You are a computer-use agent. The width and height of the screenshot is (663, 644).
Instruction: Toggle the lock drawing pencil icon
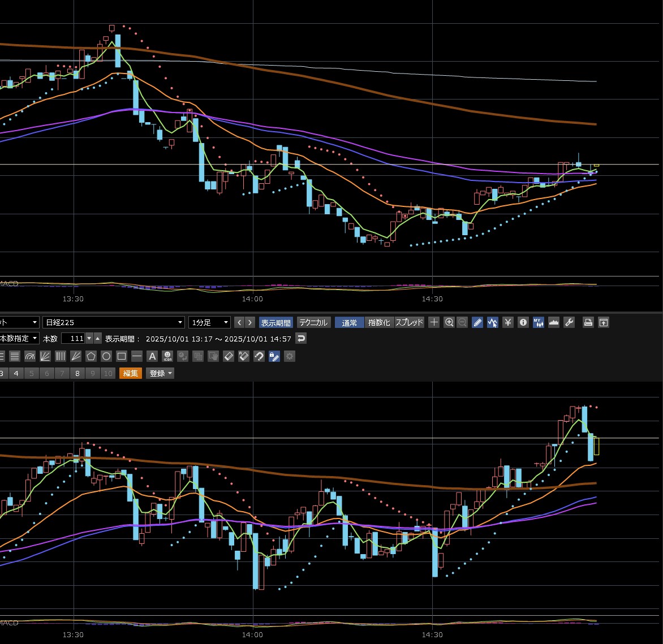[x=274, y=356]
